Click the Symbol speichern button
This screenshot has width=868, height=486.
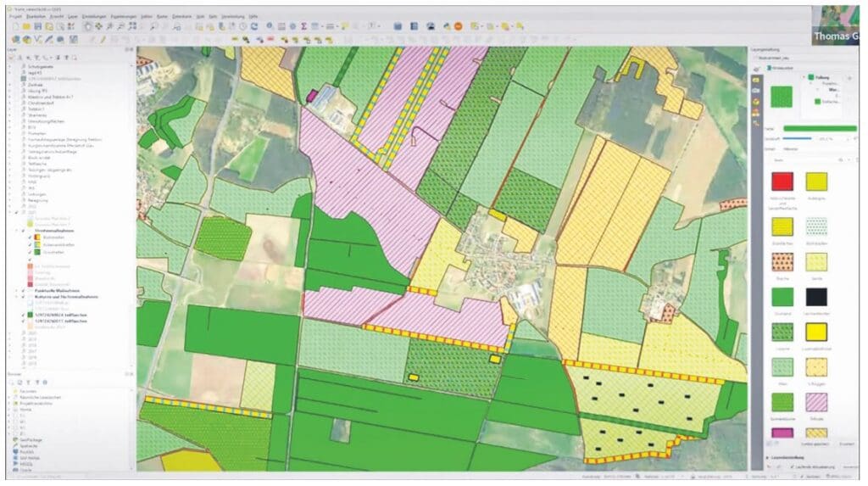point(815,444)
